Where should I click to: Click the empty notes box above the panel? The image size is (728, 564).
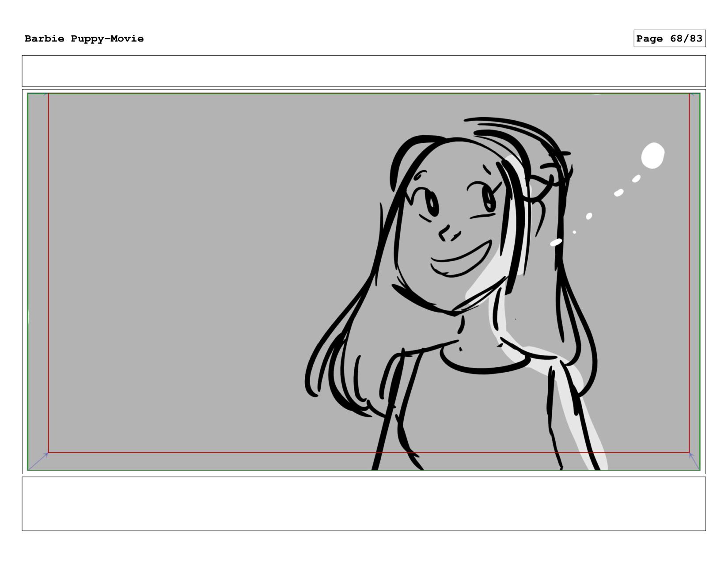tap(364, 71)
